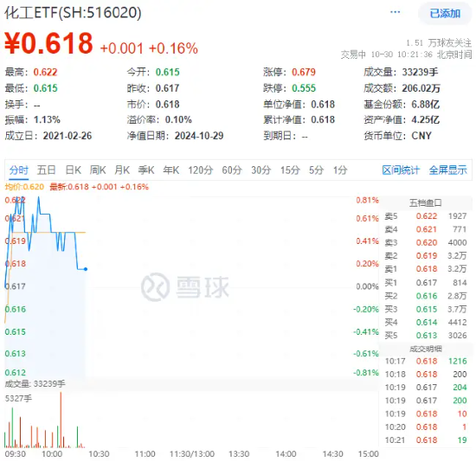Click the 五档盘口 panel header

[x=425, y=202]
